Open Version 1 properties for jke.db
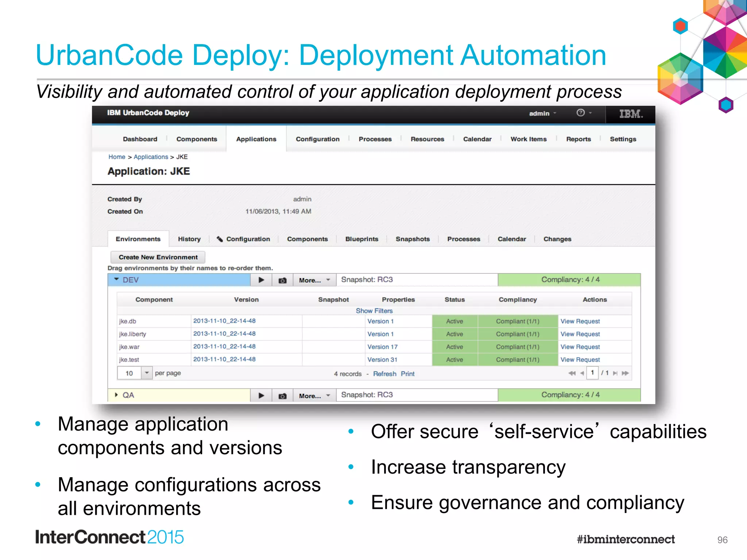747x560 pixels. tap(380, 321)
